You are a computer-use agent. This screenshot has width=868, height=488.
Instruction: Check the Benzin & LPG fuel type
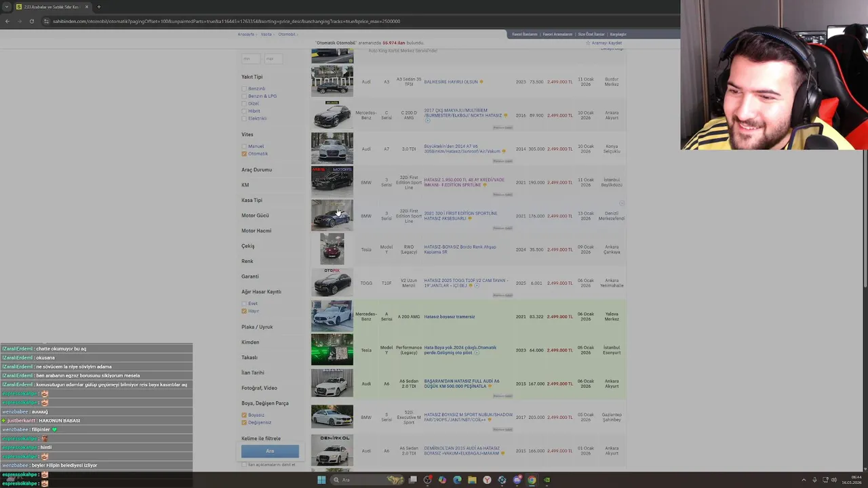[244, 96]
